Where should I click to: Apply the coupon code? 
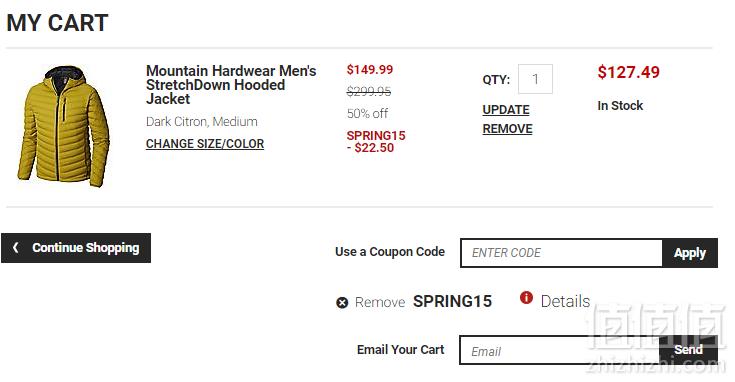(x=690, y=253)
